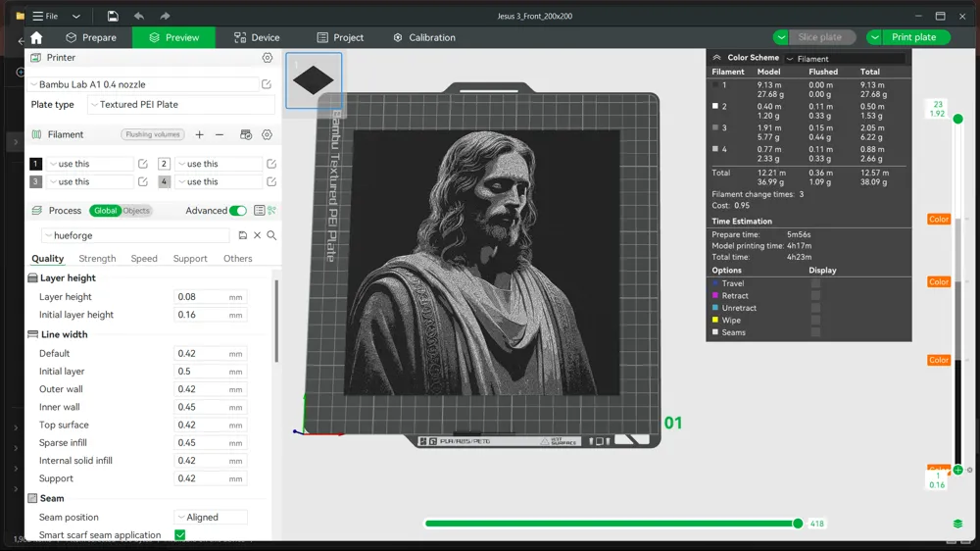This screenshot has width=980, height=551.
Task: Click the layers icon bottom right
Action: (957, 524)
